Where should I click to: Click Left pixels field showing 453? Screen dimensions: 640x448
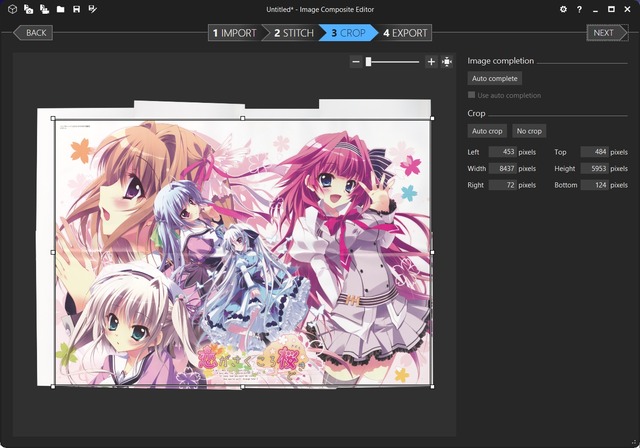502,152
